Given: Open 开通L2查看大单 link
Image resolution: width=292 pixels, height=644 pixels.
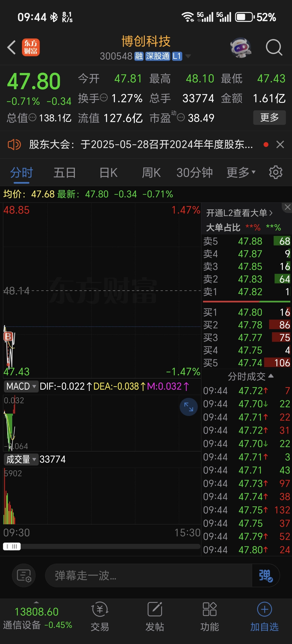Looking at the screenshot, I should 239,213.
